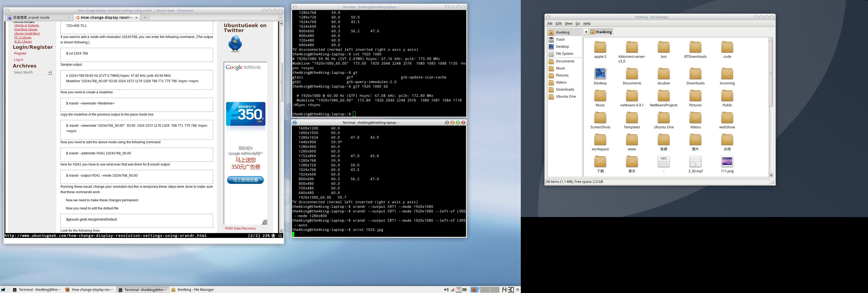Screen dimensions: 868x293
Task: Switch to the second workspace in pager
Action: [485, 290]
